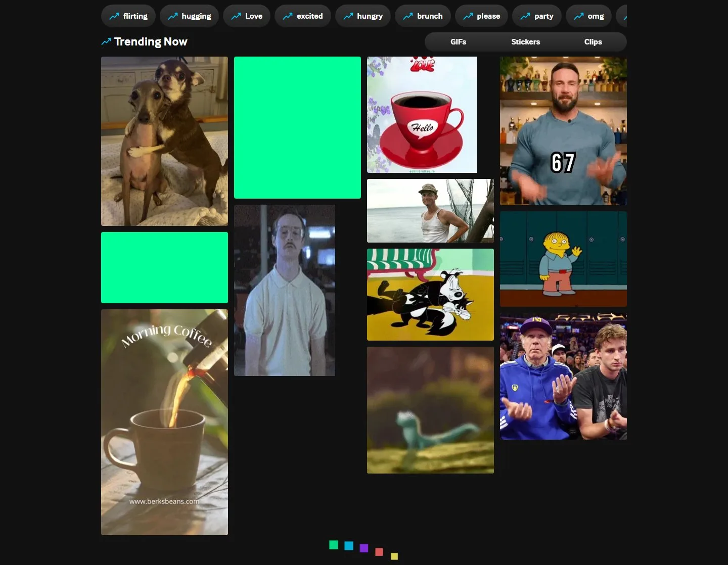Open the Morning Coffee GIF
The height and width of the screenshot is (565, 728).
[x=164, y=422]
